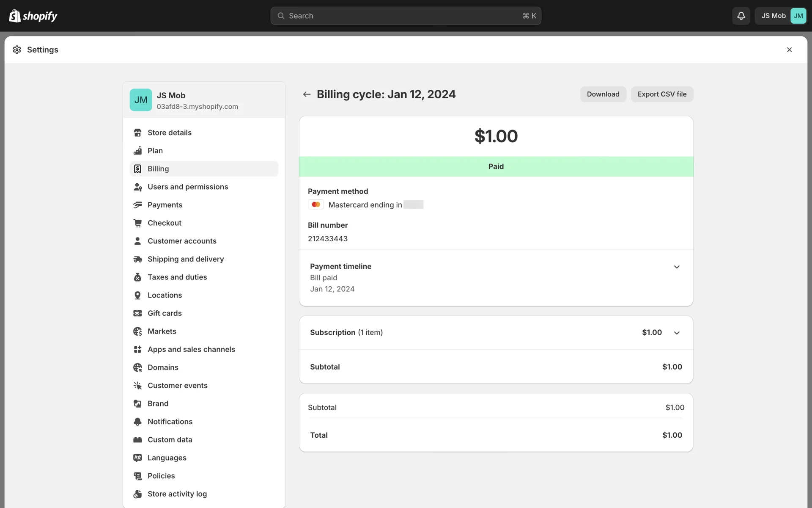This screenshot has height=508, width=812.
Task: Click the back arrow beside Billing cycle
Action: (x=307, y=94)
